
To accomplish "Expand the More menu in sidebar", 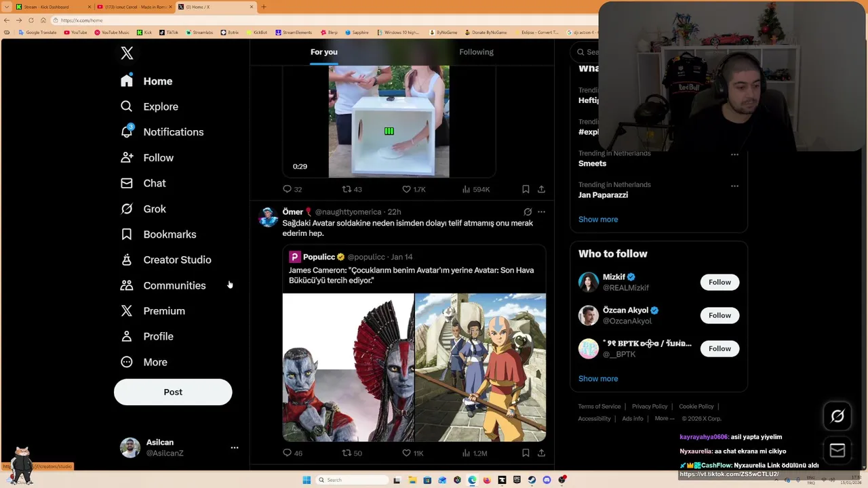I will [x=144, y=362].
